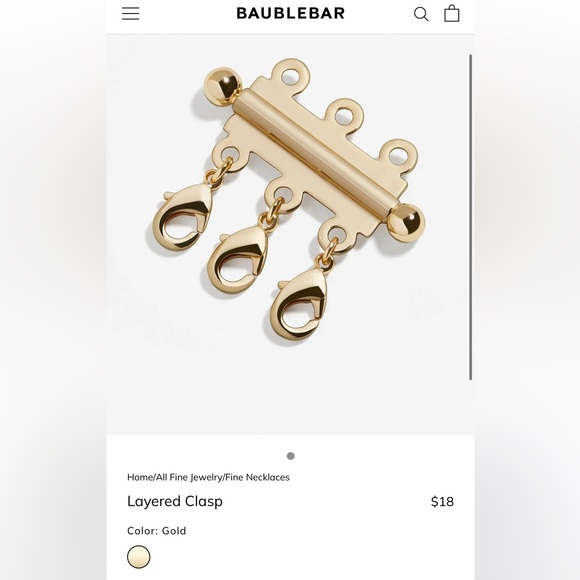Open the hamburger navigation menu
580x580 pixels.
click(131, 14)
